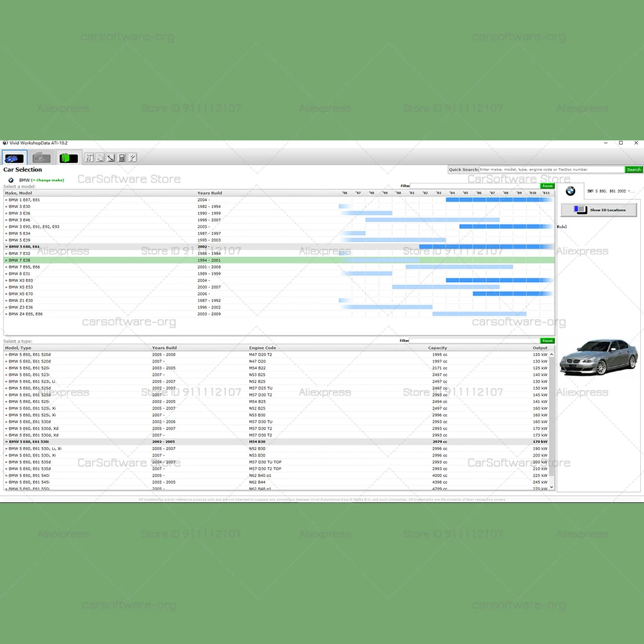Image resolution: width=644 pixels, height=644 pixels.
Task: Click the first small toolbar icon with sliders
Action: pyautogui.click(x=90, y=158)
